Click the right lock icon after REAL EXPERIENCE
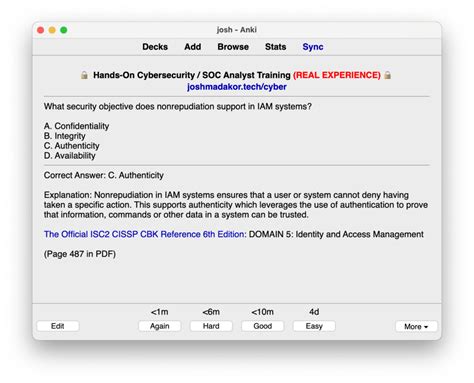 (x=387, y=75)
